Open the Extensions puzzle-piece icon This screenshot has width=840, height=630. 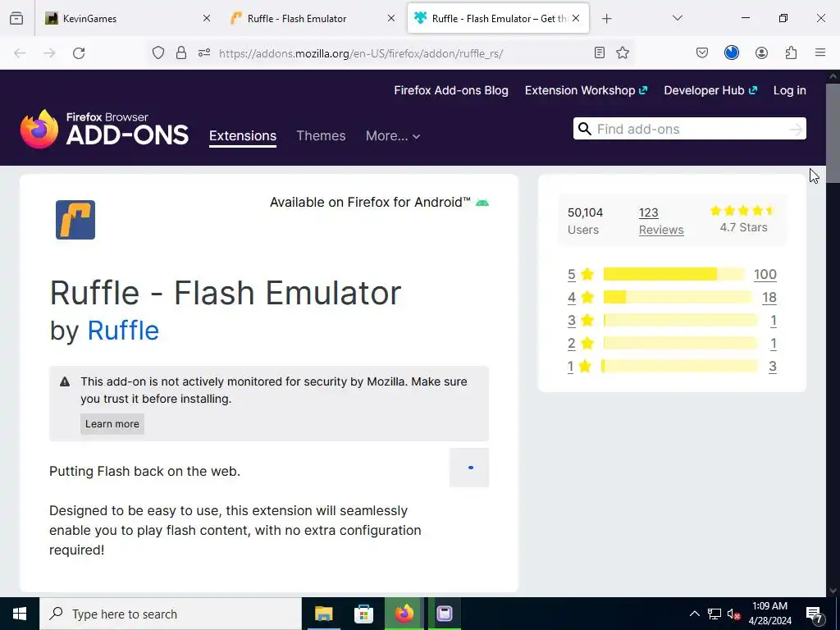click(x=791, y=52)
